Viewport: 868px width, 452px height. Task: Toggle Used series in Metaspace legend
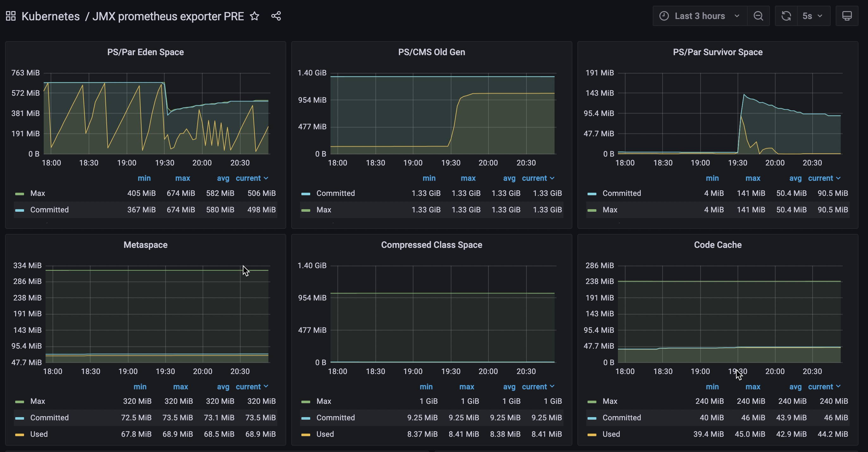[39, 434]
